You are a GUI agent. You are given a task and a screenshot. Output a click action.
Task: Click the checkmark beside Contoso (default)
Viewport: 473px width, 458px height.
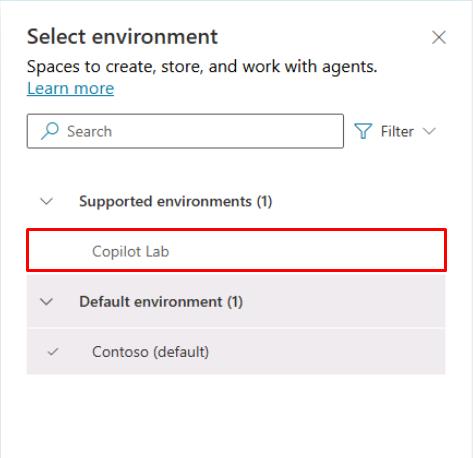(x=53, y=352)
